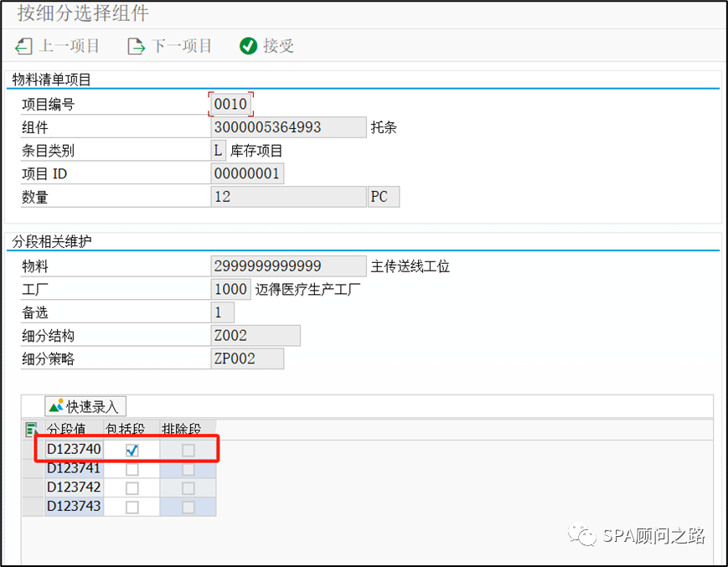Select segment value cell D123743

coord(74,506)
